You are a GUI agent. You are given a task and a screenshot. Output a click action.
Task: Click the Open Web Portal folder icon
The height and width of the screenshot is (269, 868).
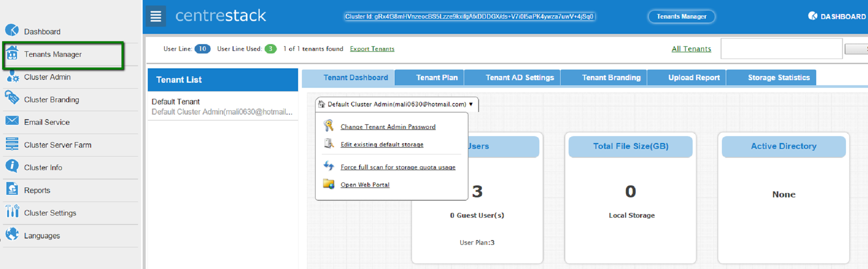pos(329,184)
